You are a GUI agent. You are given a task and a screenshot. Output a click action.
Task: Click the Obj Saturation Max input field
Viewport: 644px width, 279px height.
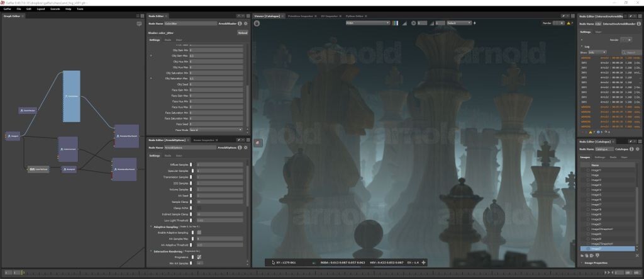[x=216, y=78]
